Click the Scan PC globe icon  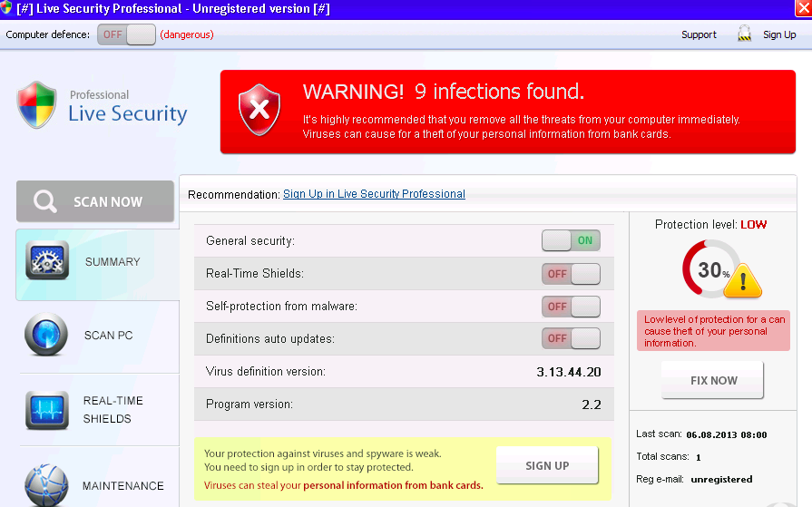(46, 335)
